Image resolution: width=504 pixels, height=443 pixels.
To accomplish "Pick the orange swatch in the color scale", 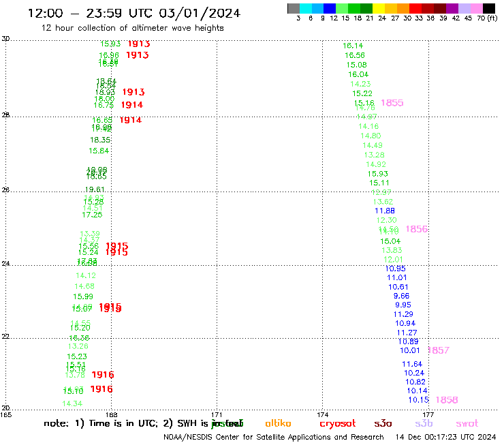I will 403,8.
